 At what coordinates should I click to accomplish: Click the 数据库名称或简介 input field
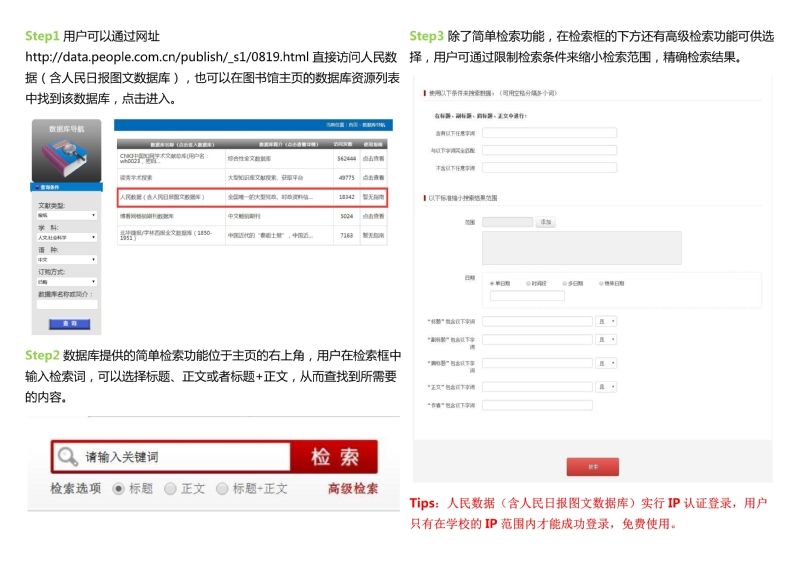[67, 305]
